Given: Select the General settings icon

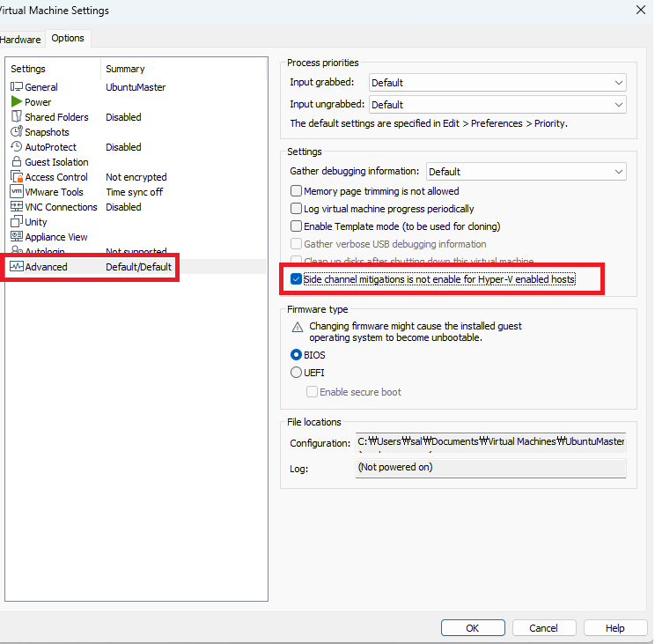Looking at the screenshot, I should [x=17, y=86].
